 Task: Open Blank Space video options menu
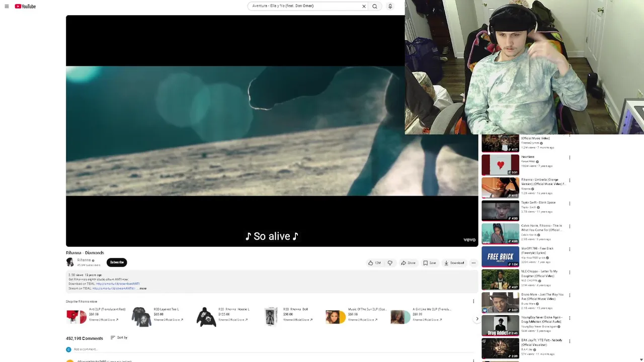[x=570, y=204]
